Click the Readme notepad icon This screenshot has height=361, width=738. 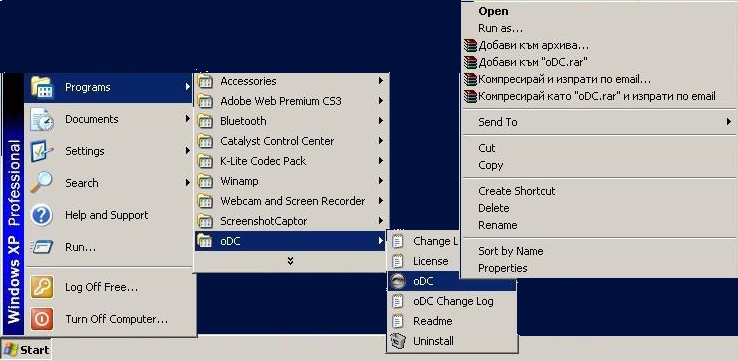pos(398,321)
